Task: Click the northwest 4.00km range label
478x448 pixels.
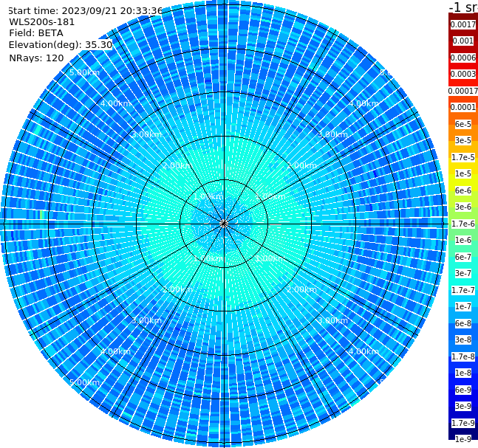Action: [115, 103]
